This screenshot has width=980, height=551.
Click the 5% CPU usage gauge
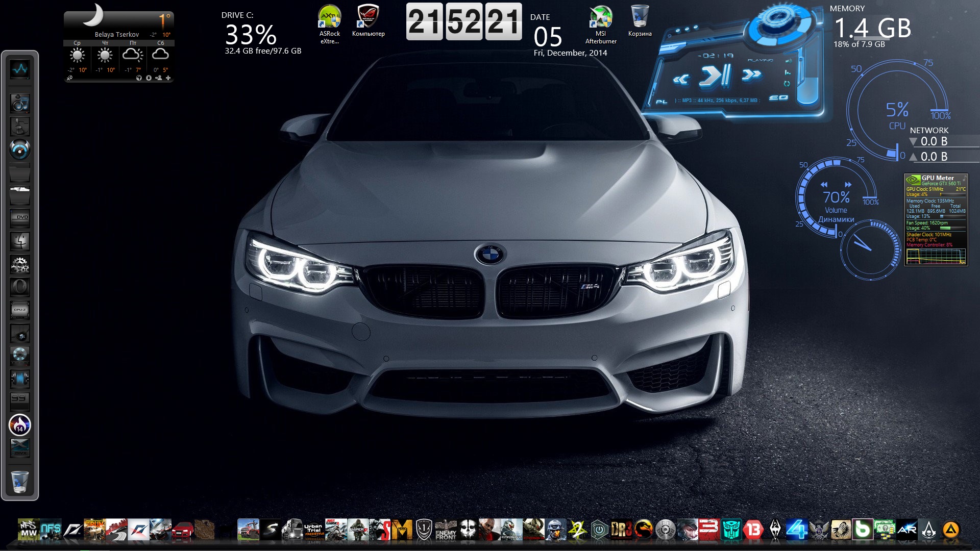tap(897, 110)
